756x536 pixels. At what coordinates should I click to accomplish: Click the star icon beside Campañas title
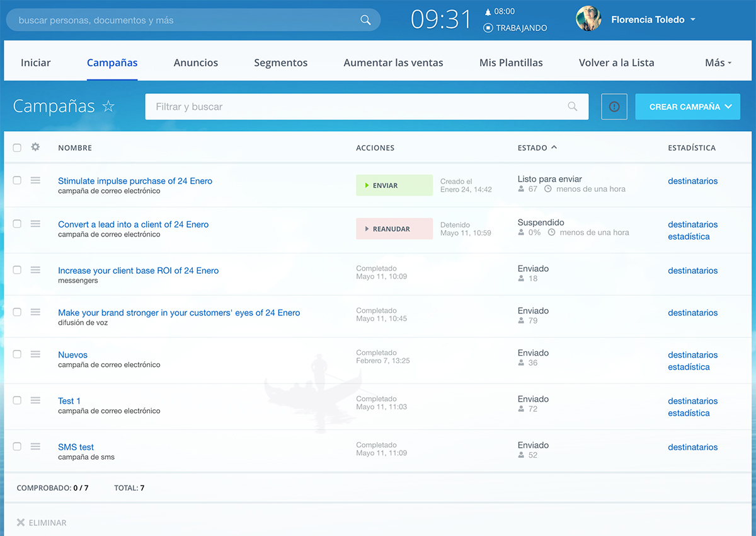click(108, 106)
